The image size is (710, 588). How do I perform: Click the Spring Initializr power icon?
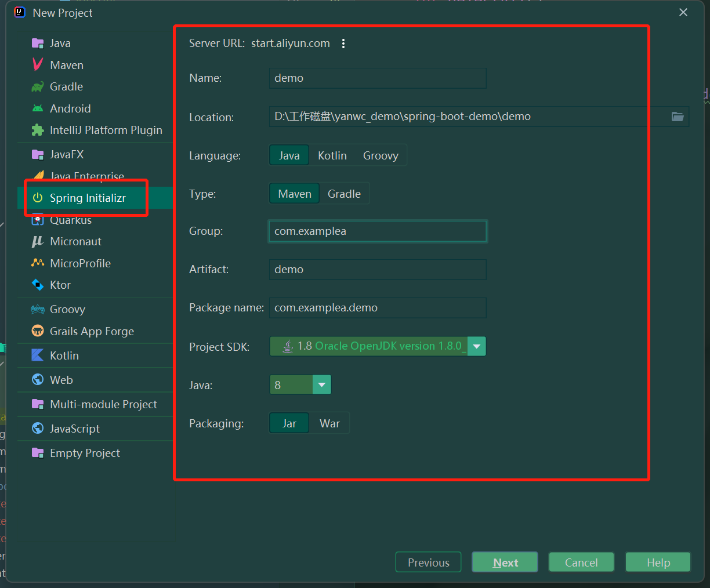(38, 198)
